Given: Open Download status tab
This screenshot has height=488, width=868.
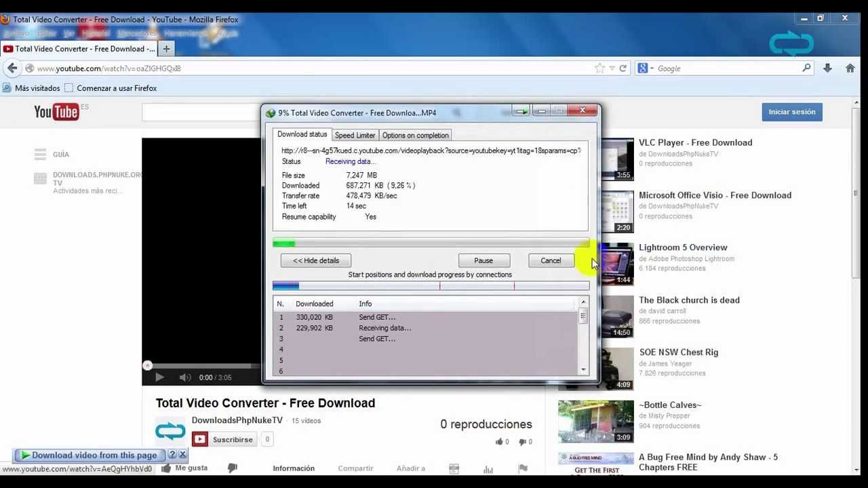Looking at the screenshot, I should (x=302, y=134).
